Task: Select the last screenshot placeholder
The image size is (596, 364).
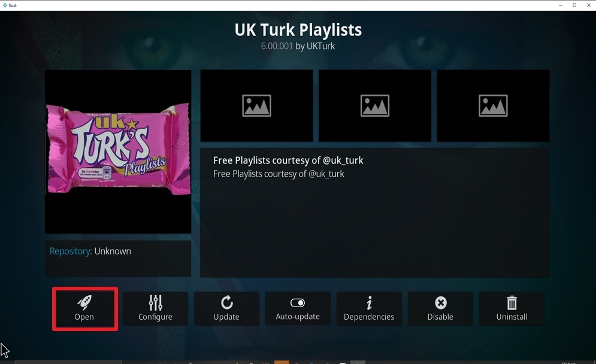Action: pyautogui.click(x=493, y=105)
